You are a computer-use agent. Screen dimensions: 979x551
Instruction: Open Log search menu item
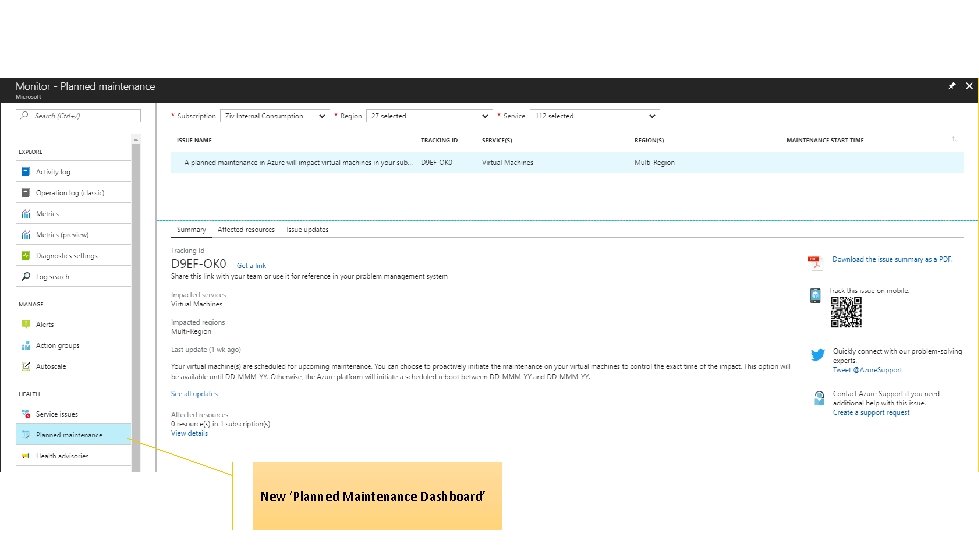click(74, 276)
